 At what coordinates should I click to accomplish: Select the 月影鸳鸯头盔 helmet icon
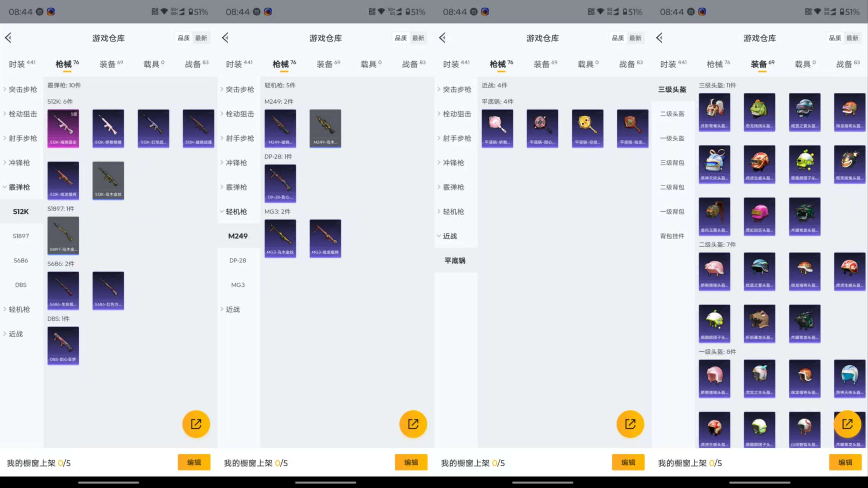click(x=715, y=112)
